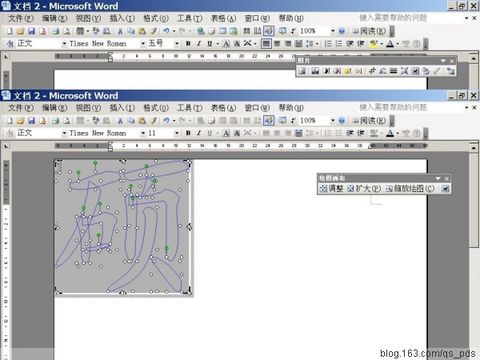480x360 pixels.
Task: Click More Contrast in the Picture toolbar
Action: click(326, 71)
